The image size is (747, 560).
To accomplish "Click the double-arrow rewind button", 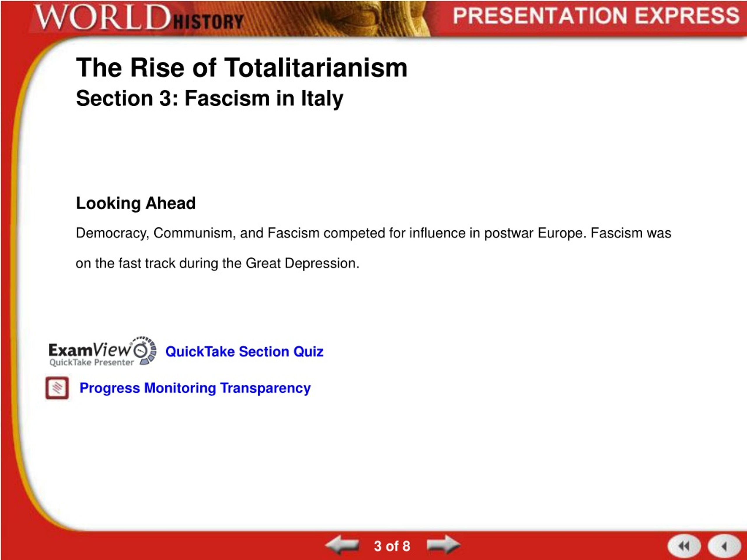I will click(x=684, y=546).
